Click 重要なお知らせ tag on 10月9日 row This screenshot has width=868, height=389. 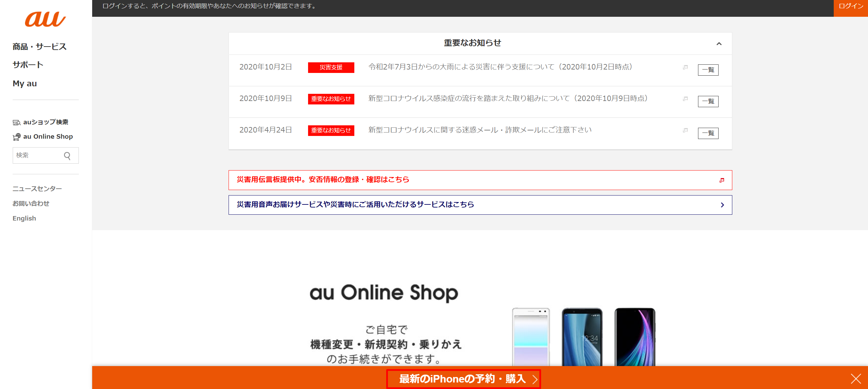coord(331,99)
